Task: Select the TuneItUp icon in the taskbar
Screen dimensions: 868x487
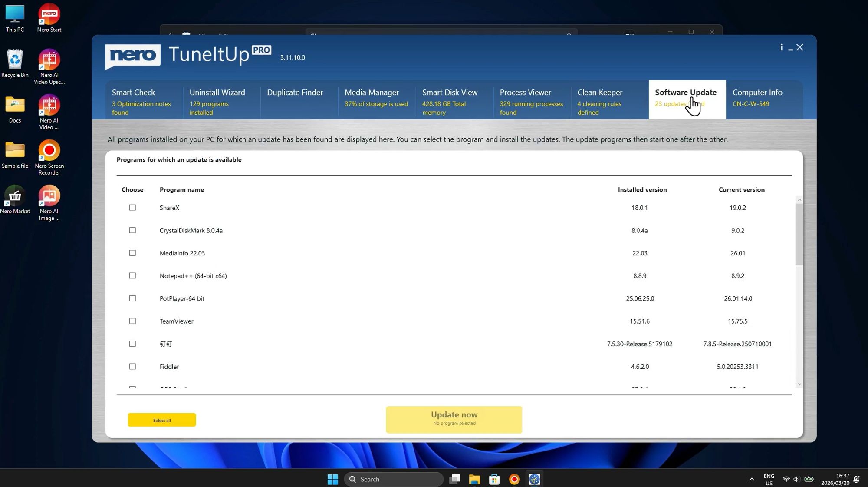Action: click(x=534, y=479)
